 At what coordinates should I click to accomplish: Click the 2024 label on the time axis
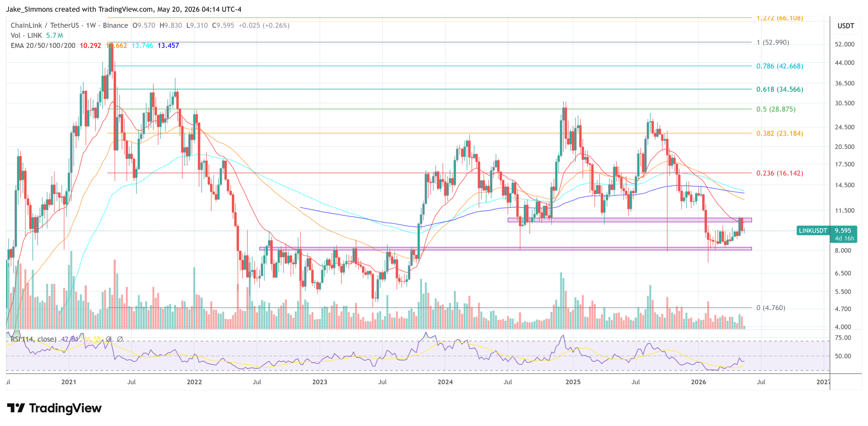pos(445,382)
